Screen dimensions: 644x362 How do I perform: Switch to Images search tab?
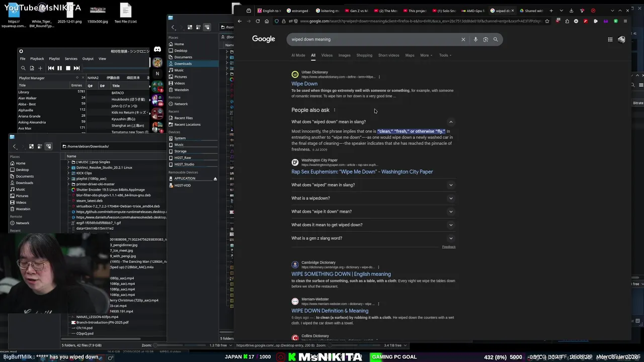pos(344,55)
